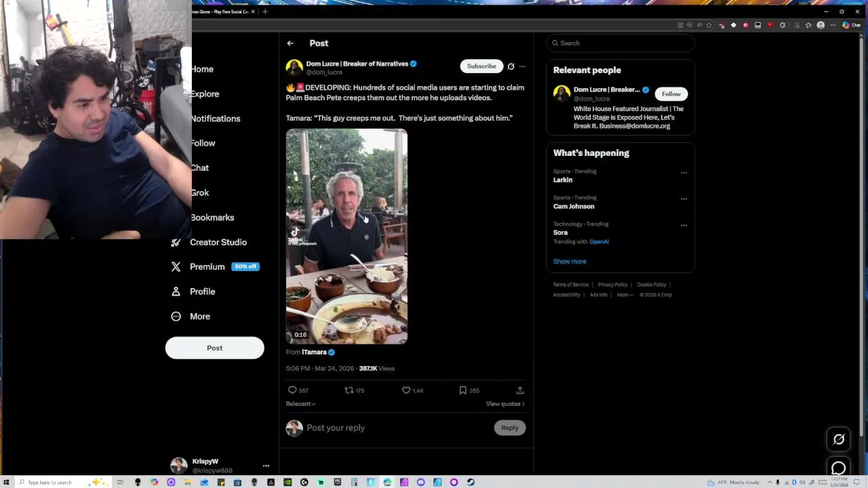The image size is (868, 488).
Task: Click the Reply button
Action: [509, 428]
